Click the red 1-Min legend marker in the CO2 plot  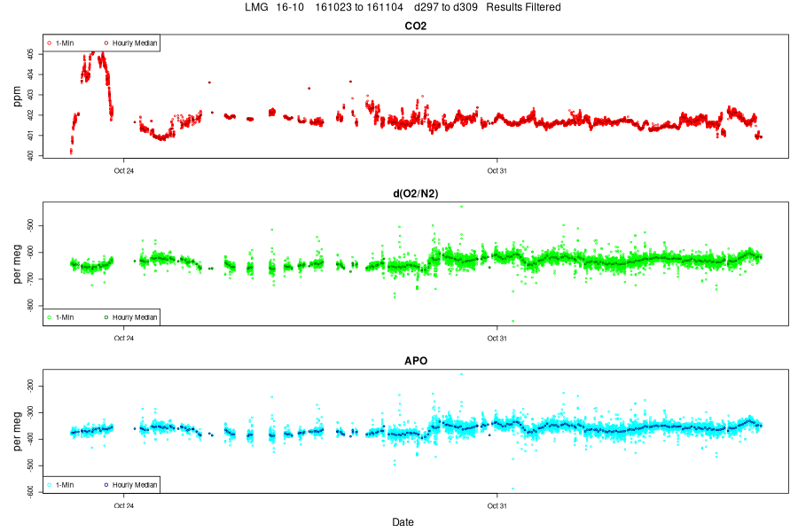pyautogui.click(x=50, y=43)
